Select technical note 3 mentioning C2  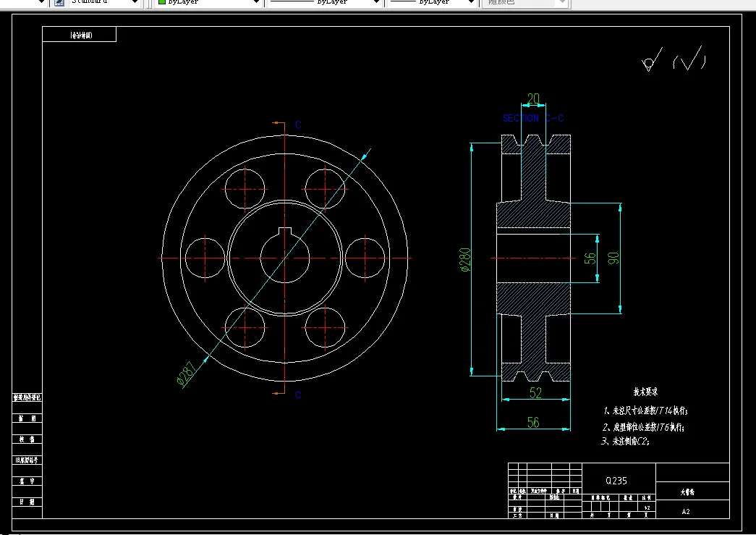tap(625, 441)
